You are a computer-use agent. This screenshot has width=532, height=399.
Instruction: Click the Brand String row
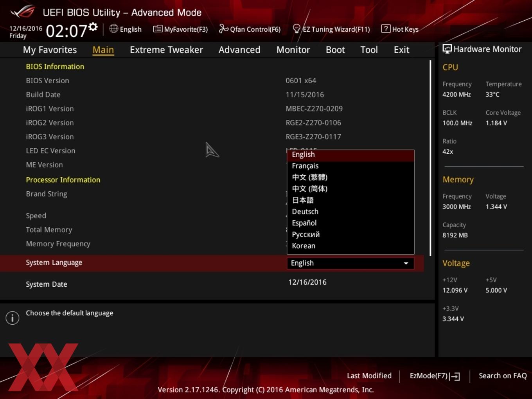click(212, 194)
